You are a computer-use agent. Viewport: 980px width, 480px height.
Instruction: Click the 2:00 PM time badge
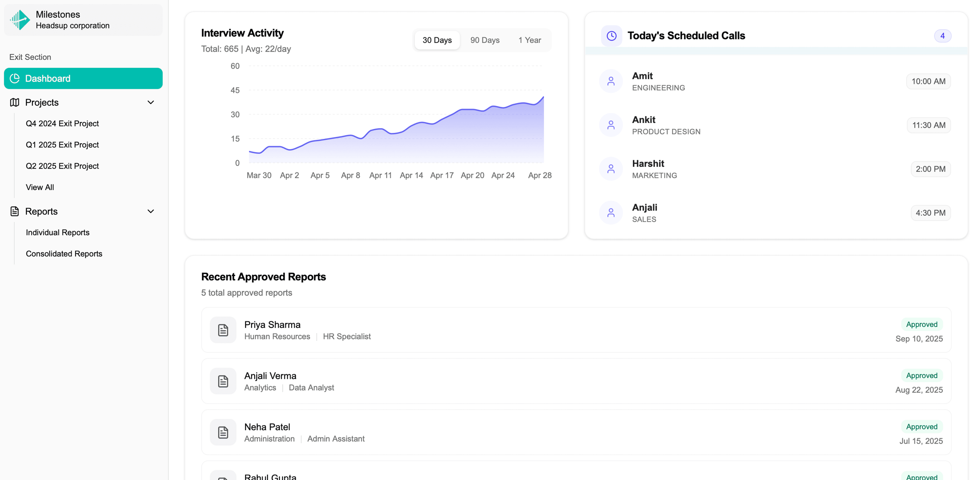930,169
